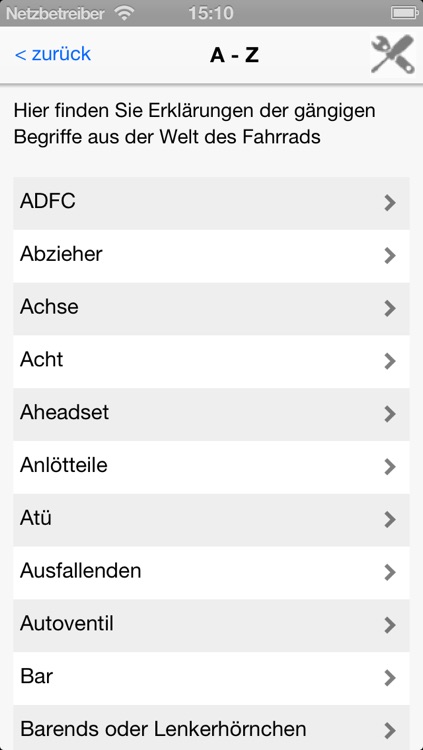Click the A - Z page title
Image resolution: width=423 pixels, height=750 pixels.
coord(234,55)
